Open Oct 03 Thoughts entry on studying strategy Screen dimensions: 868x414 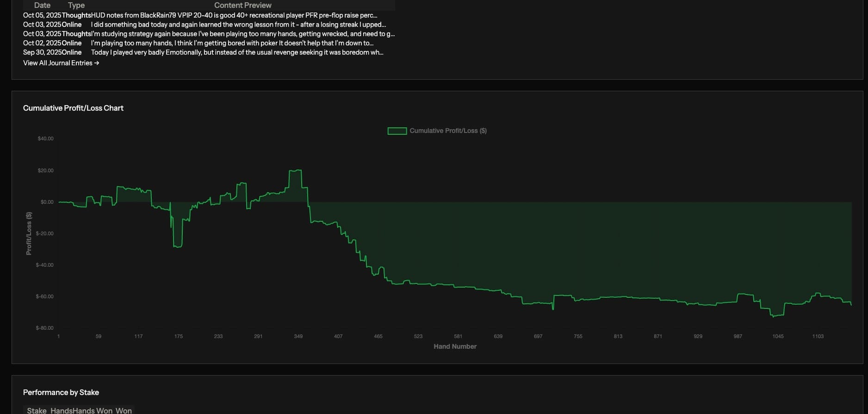pos(209,34)
